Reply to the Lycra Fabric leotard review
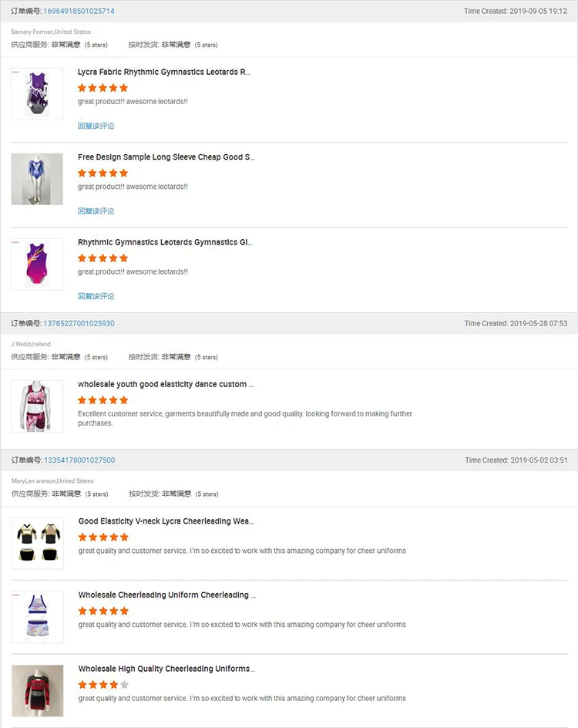 [96, 126]
